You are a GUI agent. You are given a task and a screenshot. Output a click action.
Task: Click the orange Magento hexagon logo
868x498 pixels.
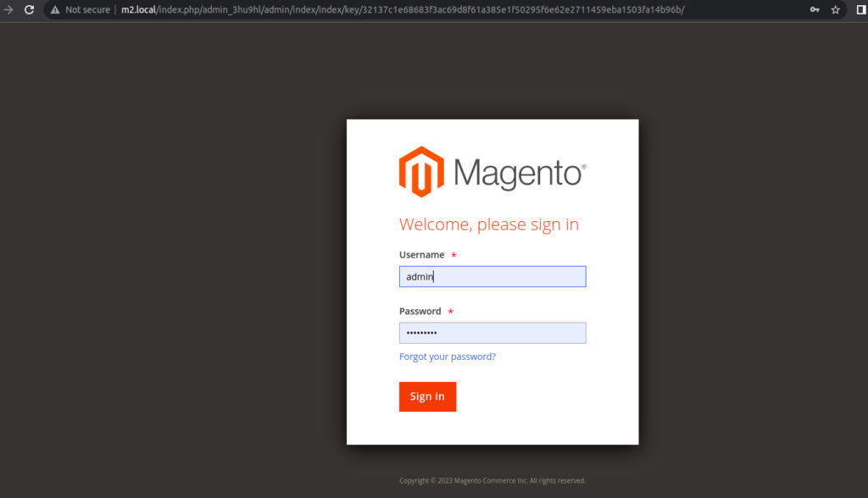(421, 172)
